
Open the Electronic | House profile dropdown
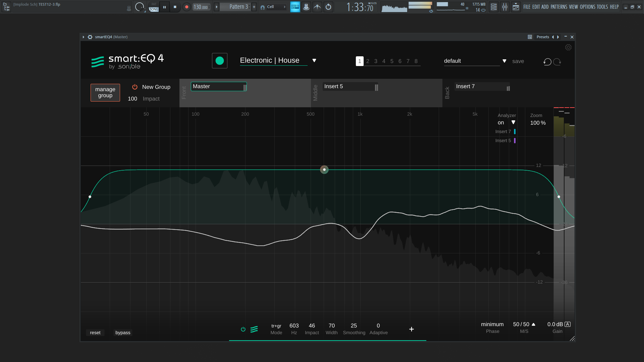point(278,60)
